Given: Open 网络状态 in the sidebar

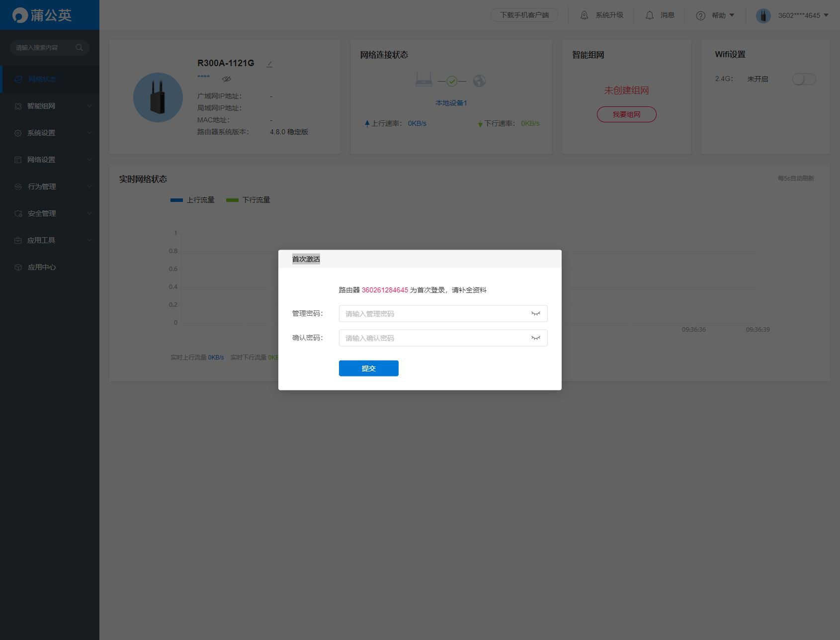Looking at the screenshot, I should [x=50, y=79].
